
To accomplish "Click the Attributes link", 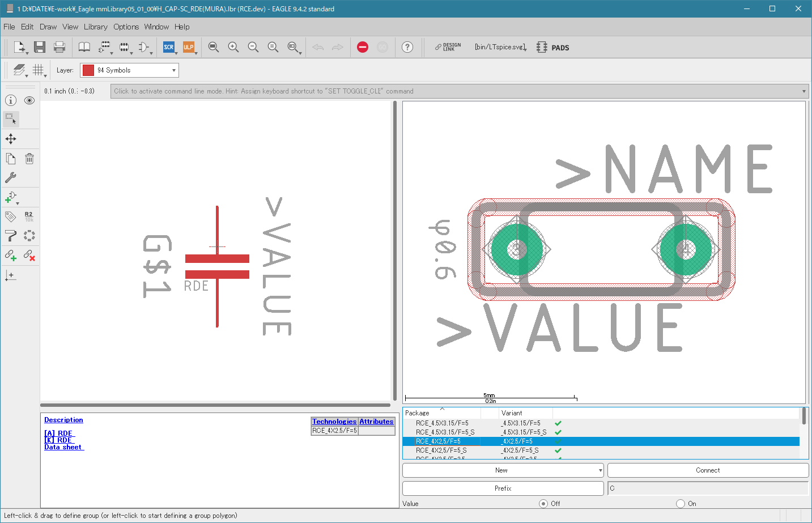I will (x=376, y=422).
